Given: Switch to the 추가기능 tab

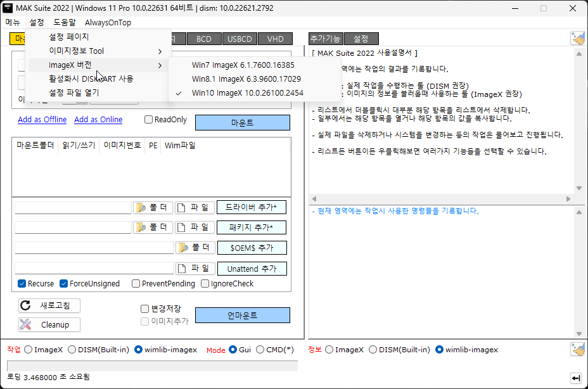Looking at the screenshot, I should click(x=326, y=39).
